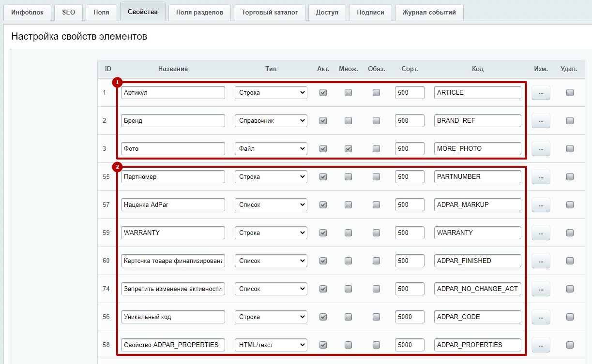
Task: Expand type dropdown for Свойство ADPAR_PROPERTIES
Action: click(271, 345)
